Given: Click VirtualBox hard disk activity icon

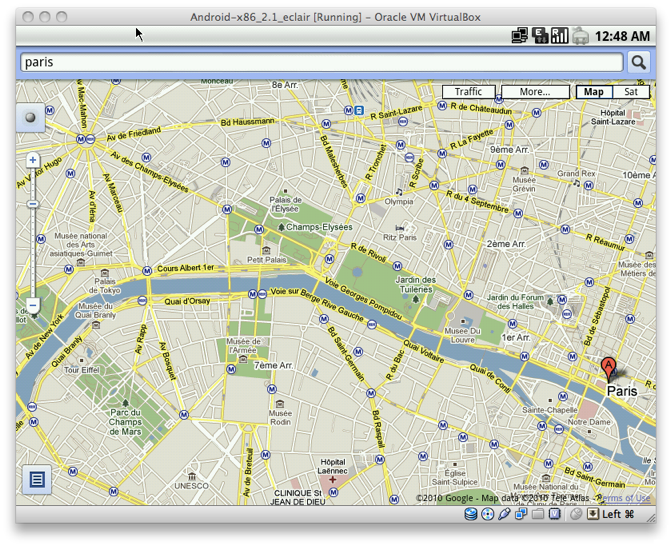Looking at the screenshot, I should click(471, 514).
